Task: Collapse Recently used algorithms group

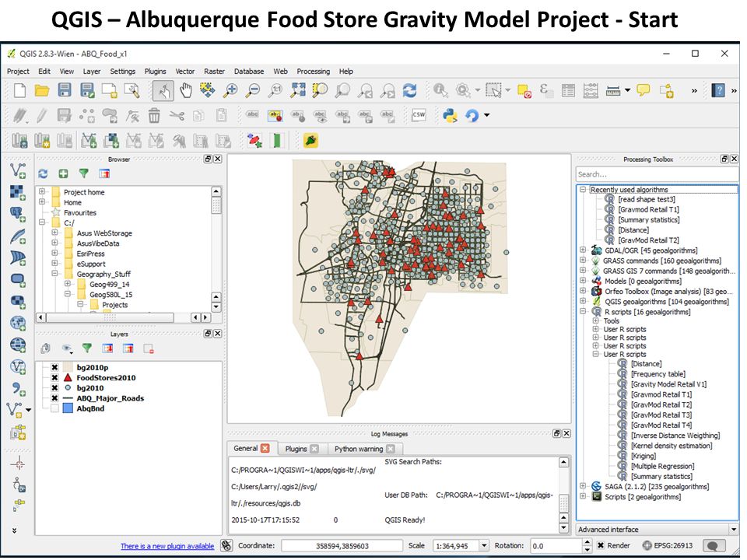Action: 583,190
